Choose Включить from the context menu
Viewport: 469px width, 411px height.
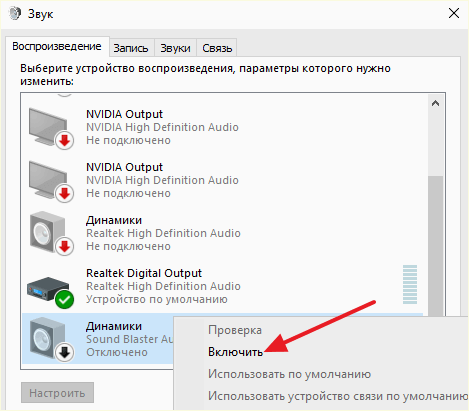(x=235, y=352)
